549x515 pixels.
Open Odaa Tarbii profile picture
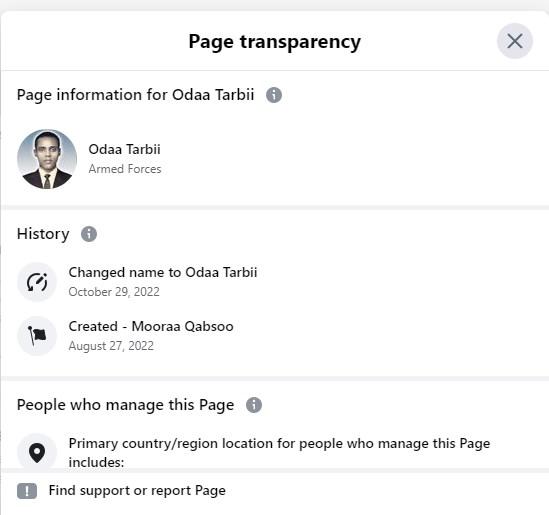(x=47, y=159)
